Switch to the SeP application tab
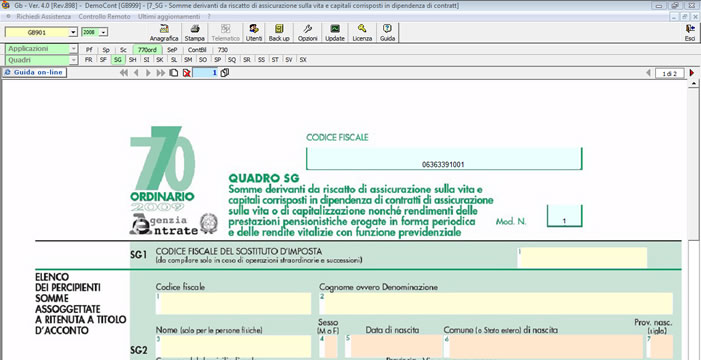701x360 pixels. pos(172,50)
